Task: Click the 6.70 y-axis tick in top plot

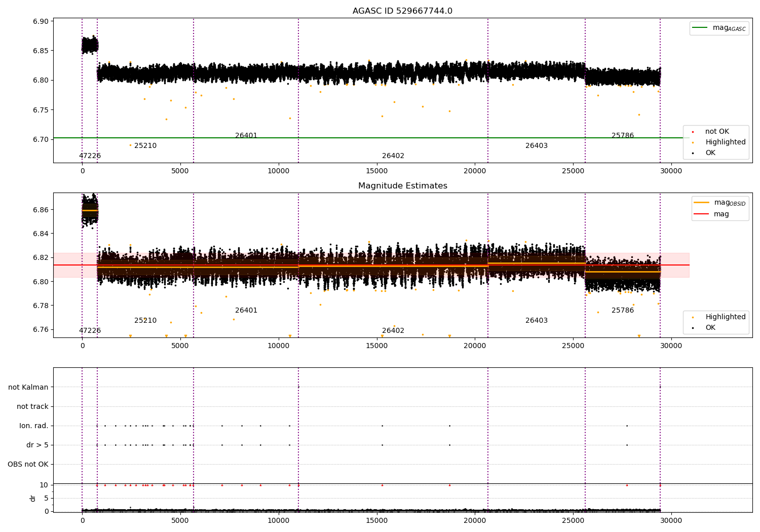Action: [x=41, y=140]
